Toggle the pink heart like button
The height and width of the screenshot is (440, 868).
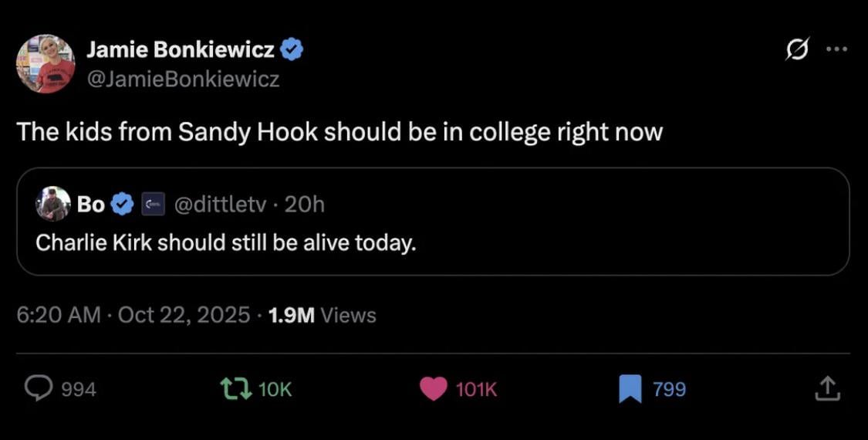pyautogui.click(x=434, y=388)
